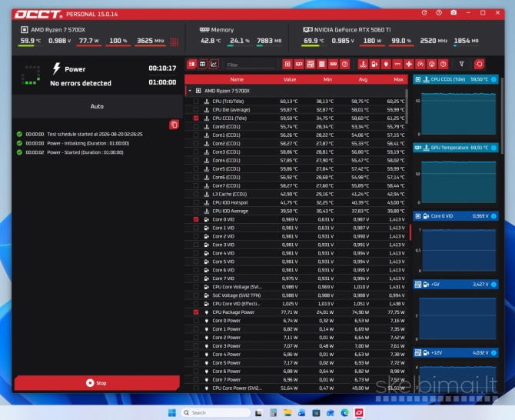515x420 pixels.
Task: Select the CPU CCD1 (Tdie) graph header
Action: coord(456,79)
